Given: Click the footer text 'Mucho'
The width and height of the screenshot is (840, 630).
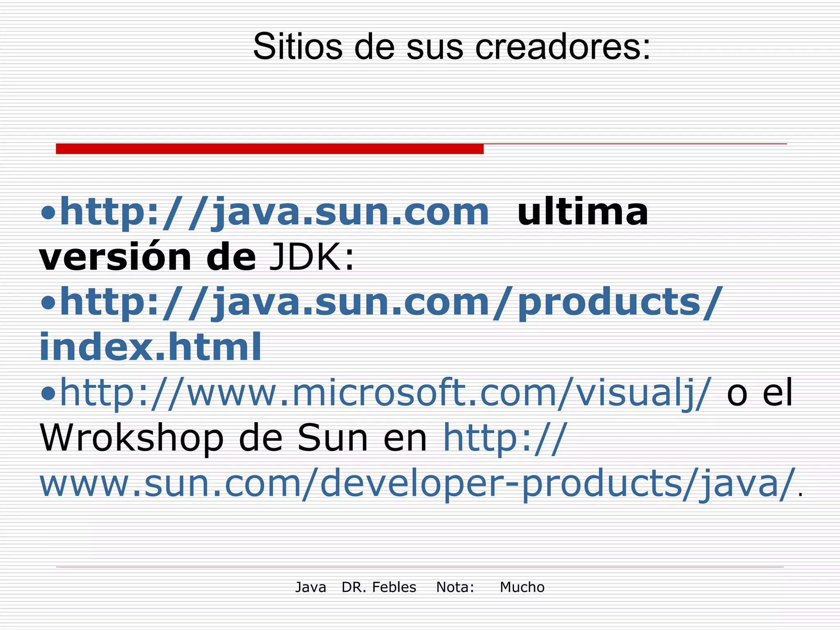Looking at the screenshot, I should (x=522, y=587).
